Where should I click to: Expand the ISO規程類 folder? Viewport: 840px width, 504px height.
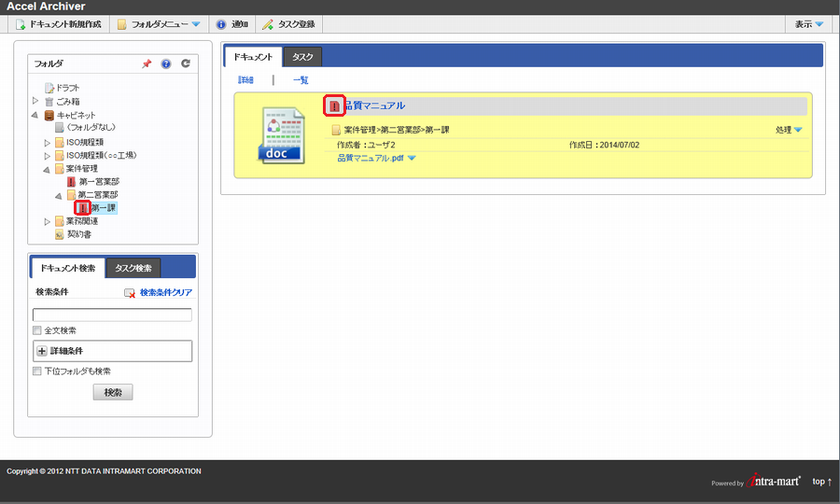[x=48, y=143]
